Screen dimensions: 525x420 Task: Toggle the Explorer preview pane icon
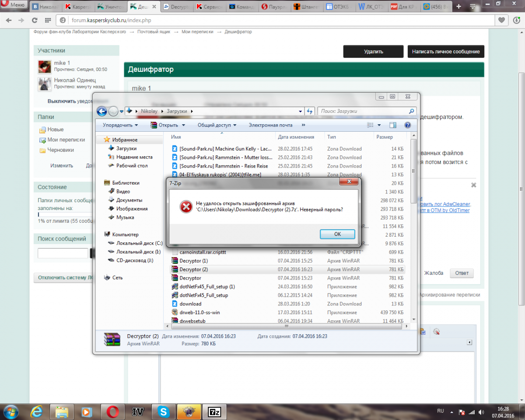tap(392, 125)
